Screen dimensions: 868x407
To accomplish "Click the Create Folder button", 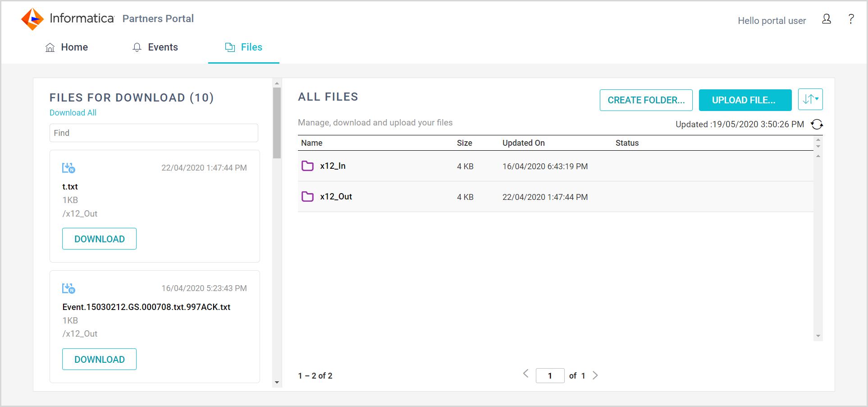I will pyautogui.click(x=646, y=100).
